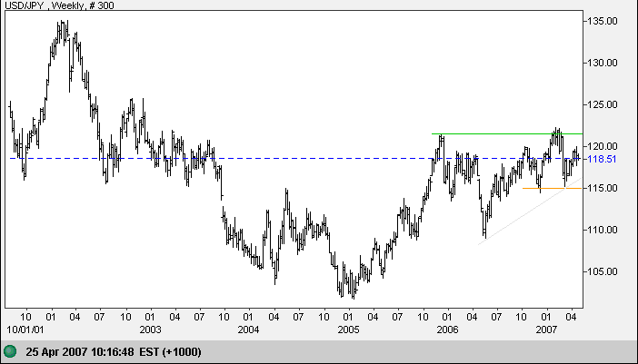The height and width of the screenshot is (364, 638).
Task: Click the 110.00 price axis label
Action: coord(601,230)
